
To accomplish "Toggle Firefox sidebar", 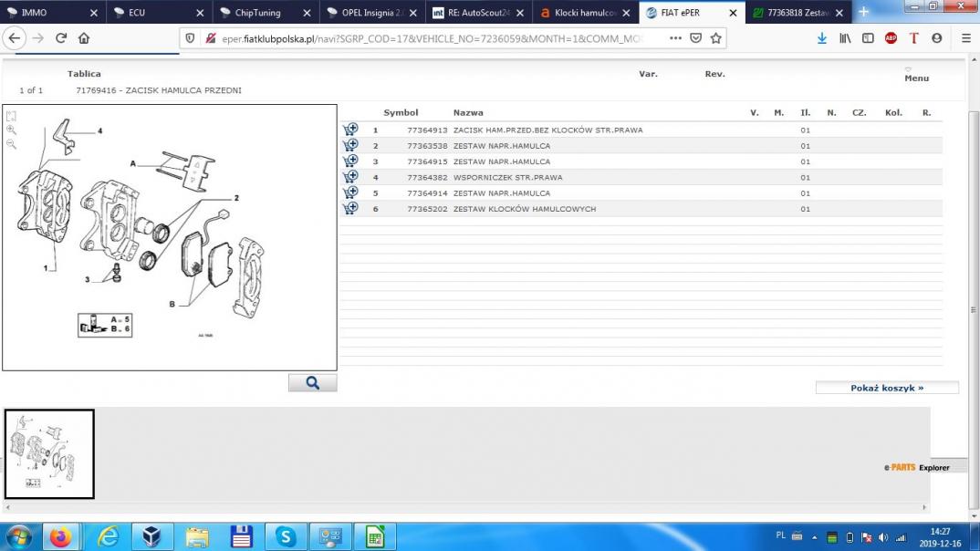I will point(868,38).
